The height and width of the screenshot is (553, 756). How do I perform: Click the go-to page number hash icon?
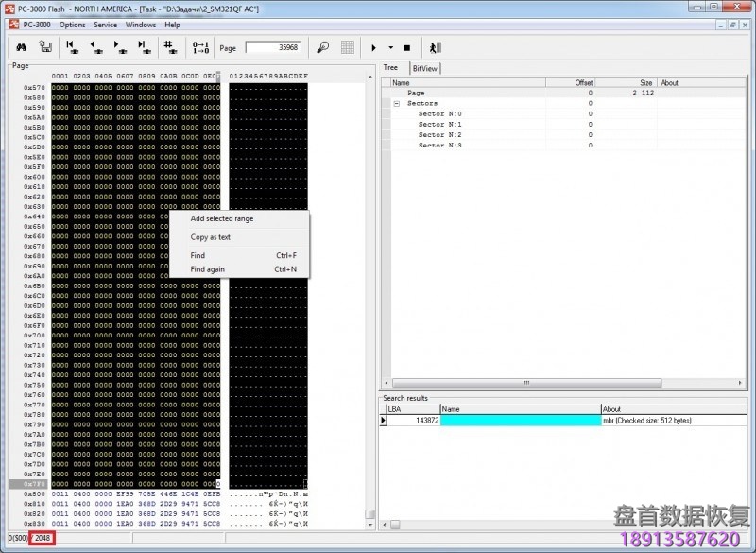click(170, 47)
